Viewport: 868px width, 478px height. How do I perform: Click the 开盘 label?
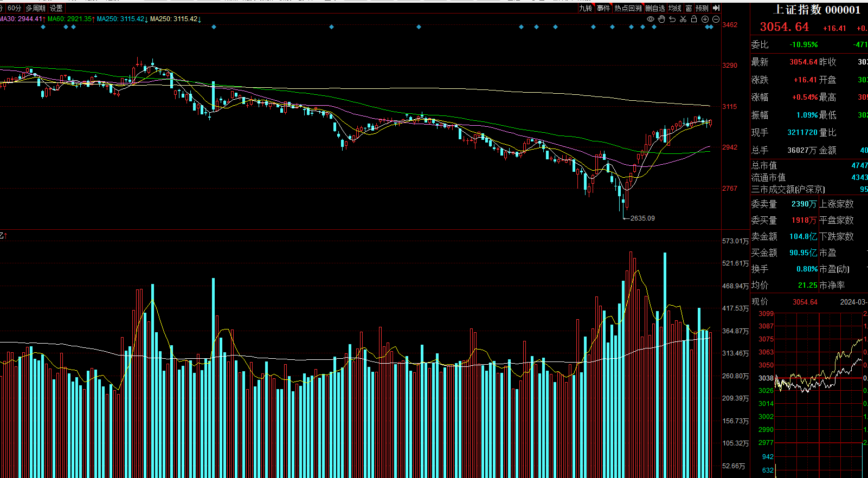[x=828, y=80]
